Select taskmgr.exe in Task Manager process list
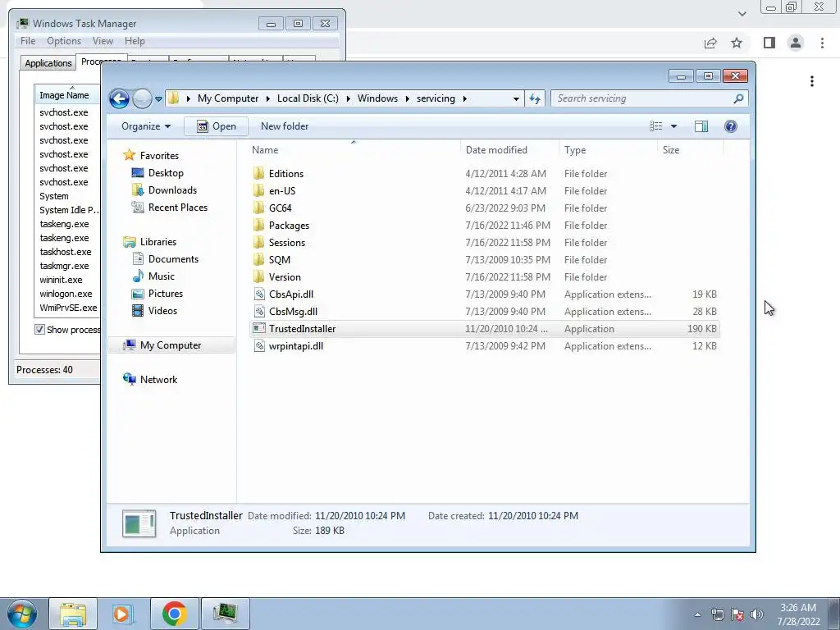 click(64, 266)
